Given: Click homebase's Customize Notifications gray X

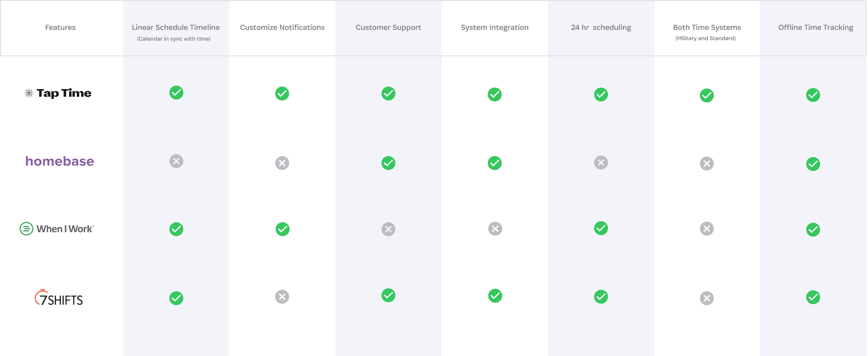Looking at the screenshot, I should pos(282,163).
